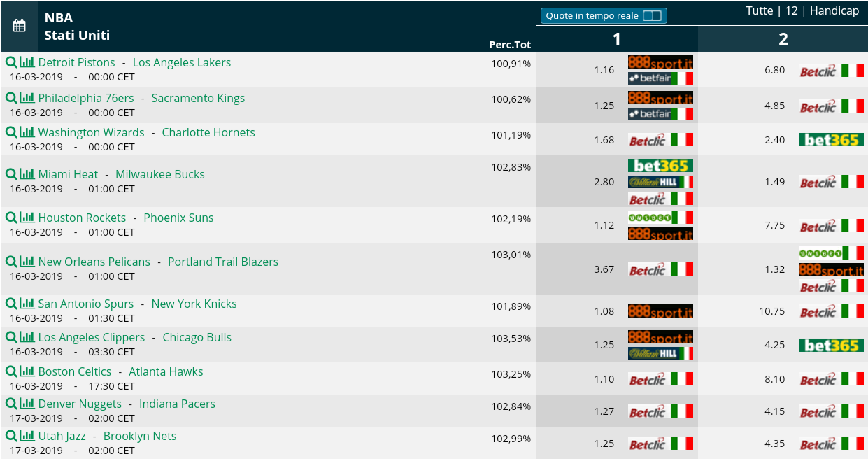This screenshot has height=461, width=868.
Task: Open the Milwaukee Bucks team link
Action: [x=160, y=174]
